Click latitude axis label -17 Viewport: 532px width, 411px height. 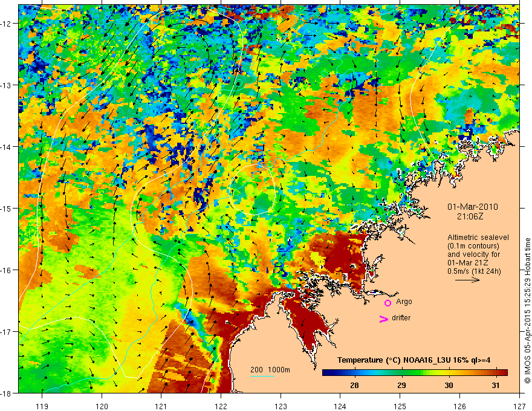[x=7, y=332]
